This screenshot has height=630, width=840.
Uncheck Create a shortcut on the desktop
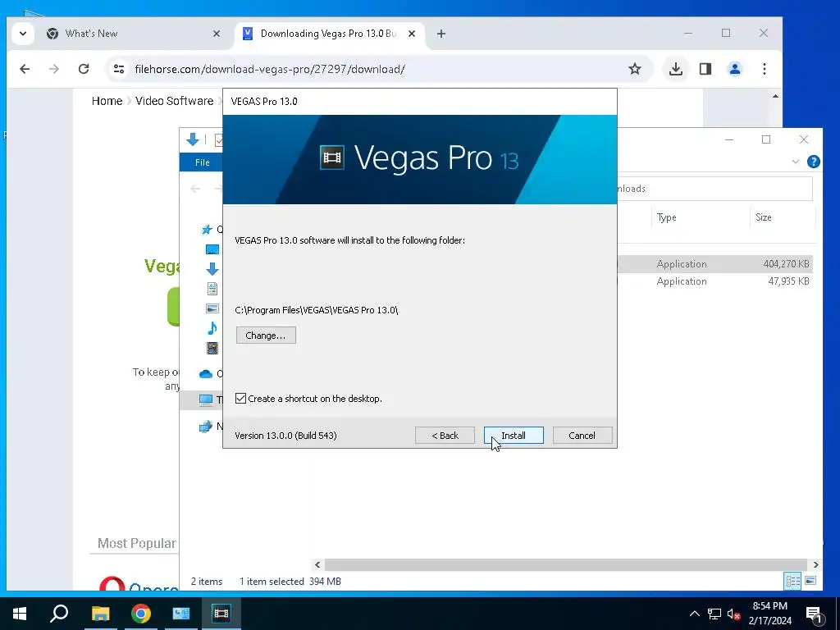241,399
